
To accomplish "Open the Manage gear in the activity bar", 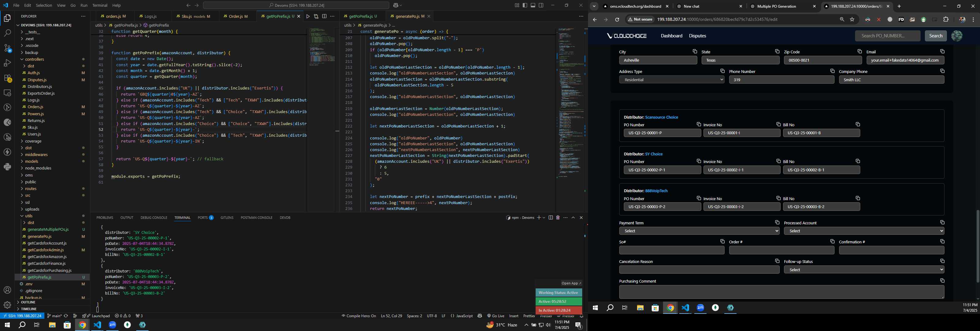I will click(7, 305).
